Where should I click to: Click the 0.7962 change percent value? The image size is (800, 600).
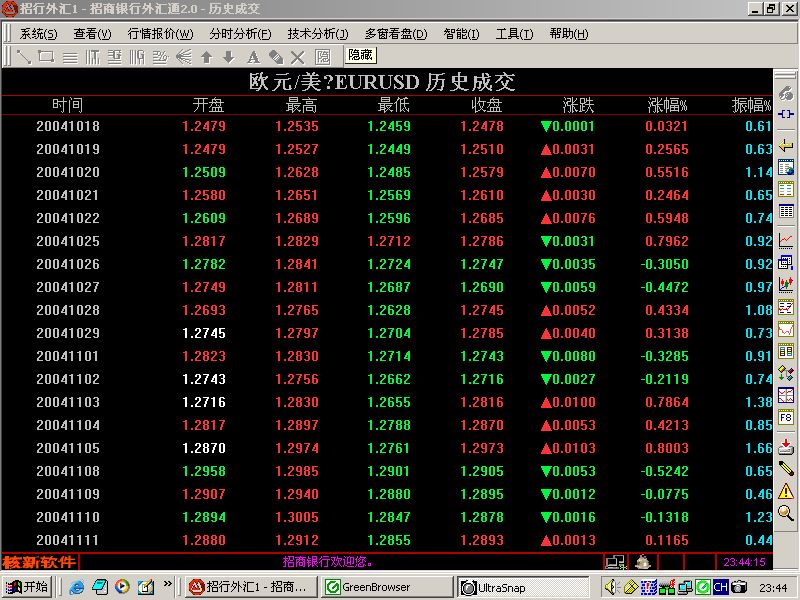coord(667,241)
